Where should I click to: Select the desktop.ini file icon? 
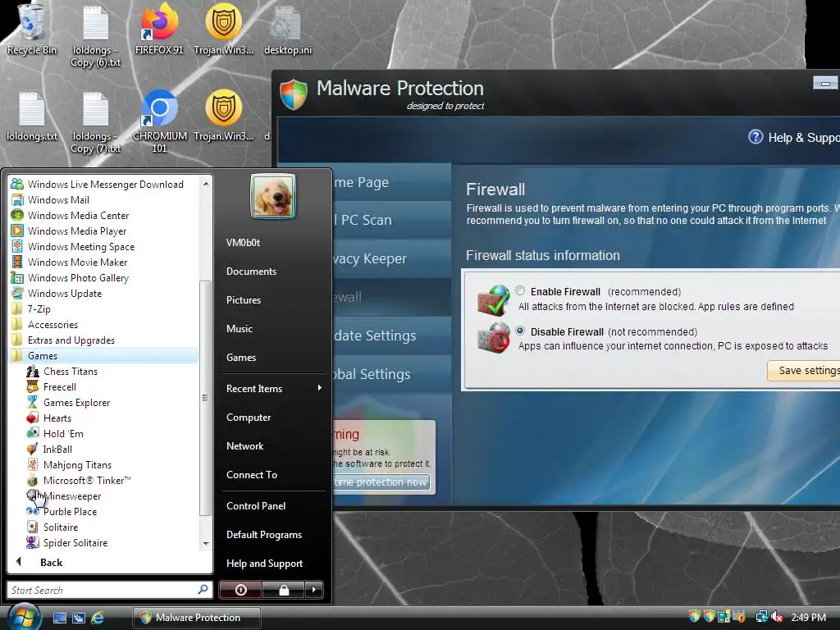(x=288, y=30)
